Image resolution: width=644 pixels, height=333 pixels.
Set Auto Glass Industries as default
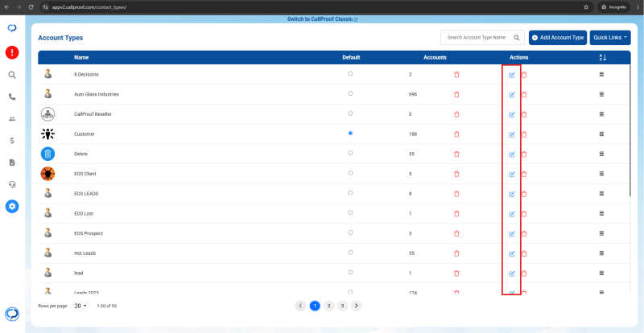[x=350, y=93]
